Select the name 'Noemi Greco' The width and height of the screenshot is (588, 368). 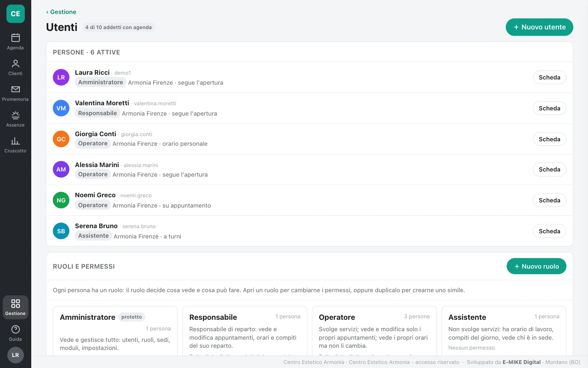[x=95, y=195]
